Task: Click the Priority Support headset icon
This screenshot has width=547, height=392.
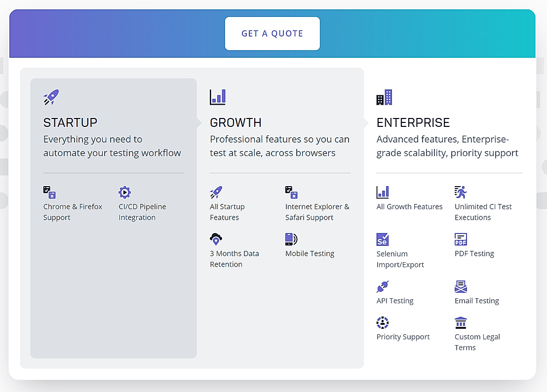Action: tap(382, 322)
